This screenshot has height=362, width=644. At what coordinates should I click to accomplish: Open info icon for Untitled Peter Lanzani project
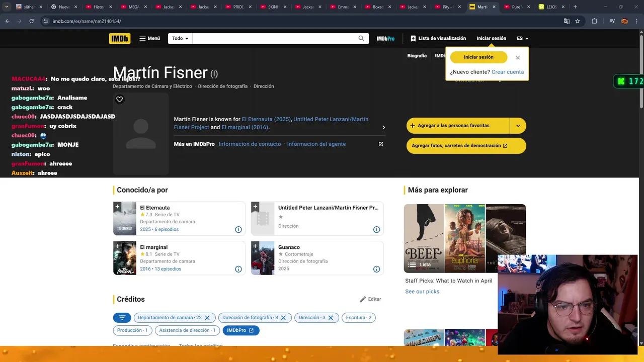[x=376, y=230]
